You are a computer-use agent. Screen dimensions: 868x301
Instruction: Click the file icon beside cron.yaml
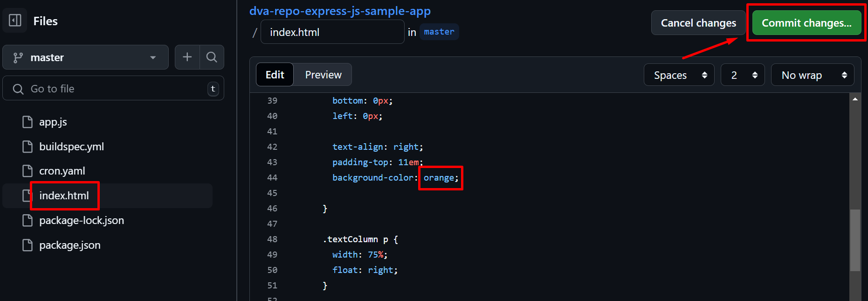coord(28,171)
